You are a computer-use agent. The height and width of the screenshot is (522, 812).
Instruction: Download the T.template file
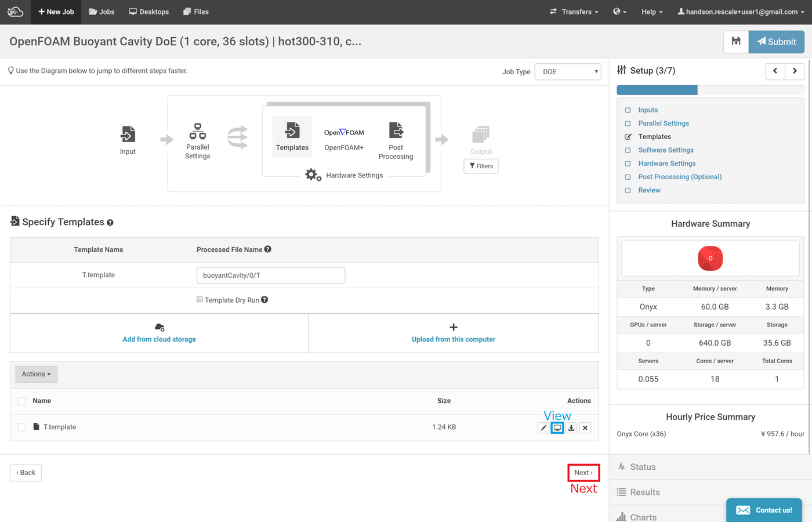571,428
